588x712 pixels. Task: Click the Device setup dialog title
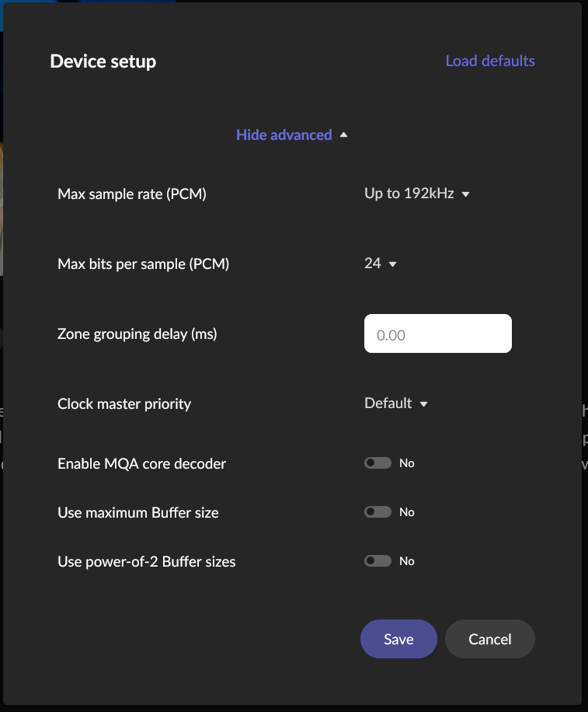(103, 61)
